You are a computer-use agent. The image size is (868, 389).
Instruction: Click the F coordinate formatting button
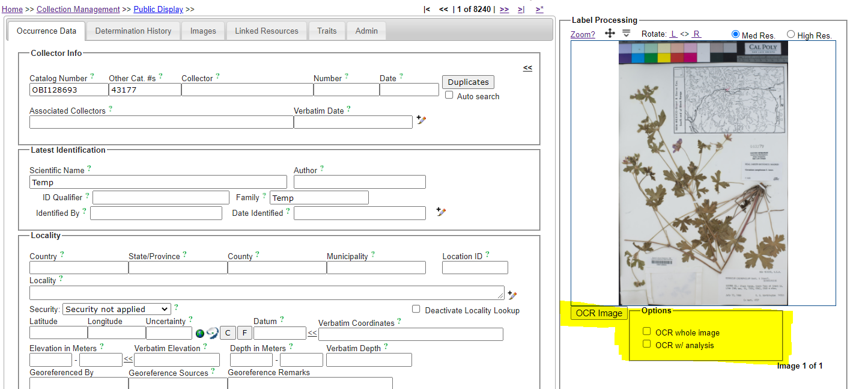tap(244, 333)
